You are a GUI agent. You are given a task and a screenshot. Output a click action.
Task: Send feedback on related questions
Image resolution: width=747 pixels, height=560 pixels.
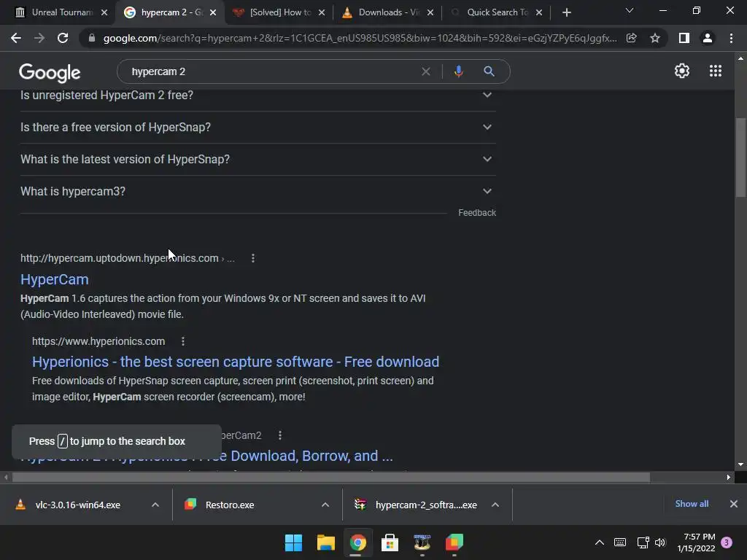click(477, 213)
